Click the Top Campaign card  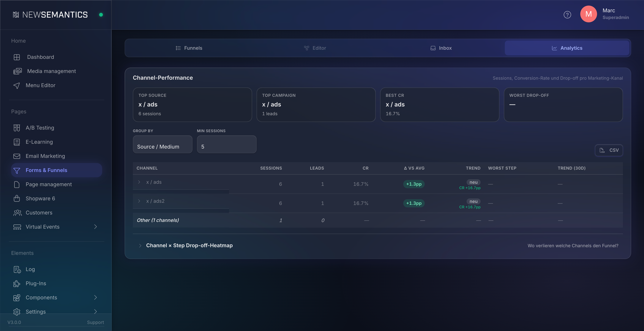coord(316,105)
